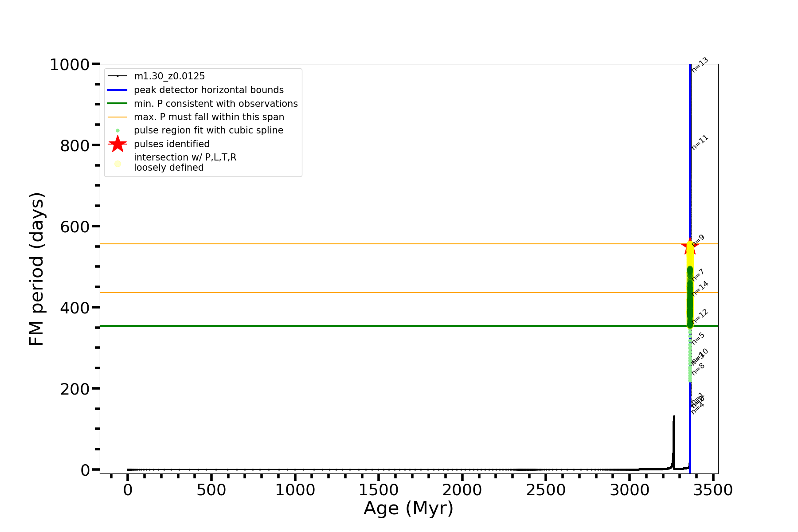Select the 'peak detector horizontal bounds' legend text
The height and width of the screenshot is (532, 798).
pyautogui.click(x=208, y=90)
